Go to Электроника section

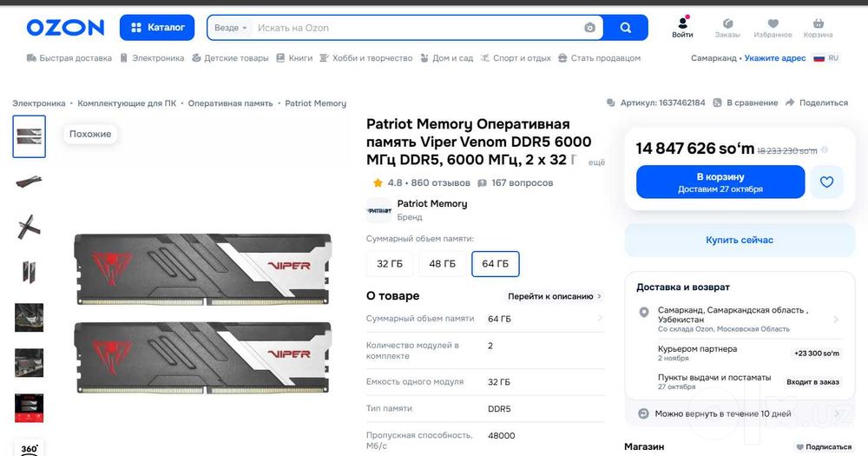point(152,58)
